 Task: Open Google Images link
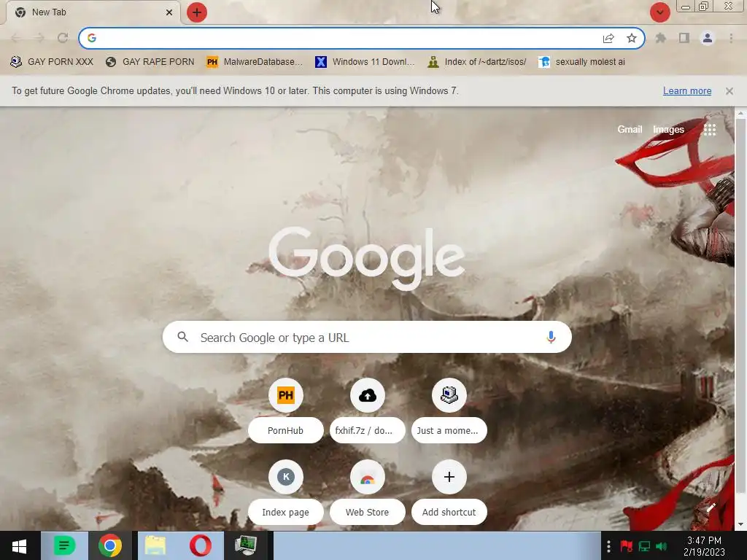[668, 130]
